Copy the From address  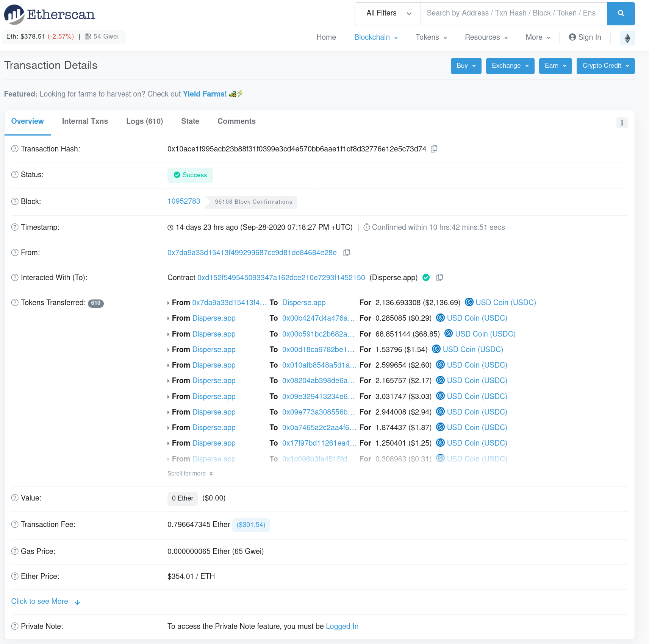(346, 253)
